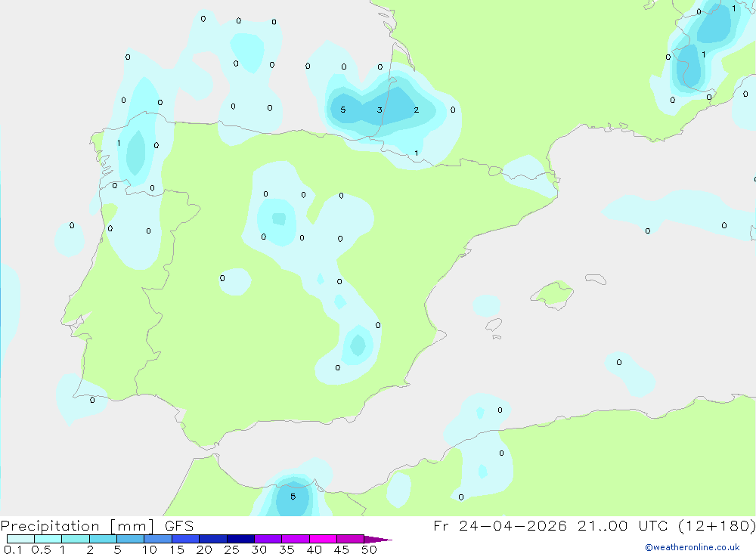Viewport: 756px width, 554px height.
Task: Open the weatheronline.co.uk copyright link
Action: 692,547
